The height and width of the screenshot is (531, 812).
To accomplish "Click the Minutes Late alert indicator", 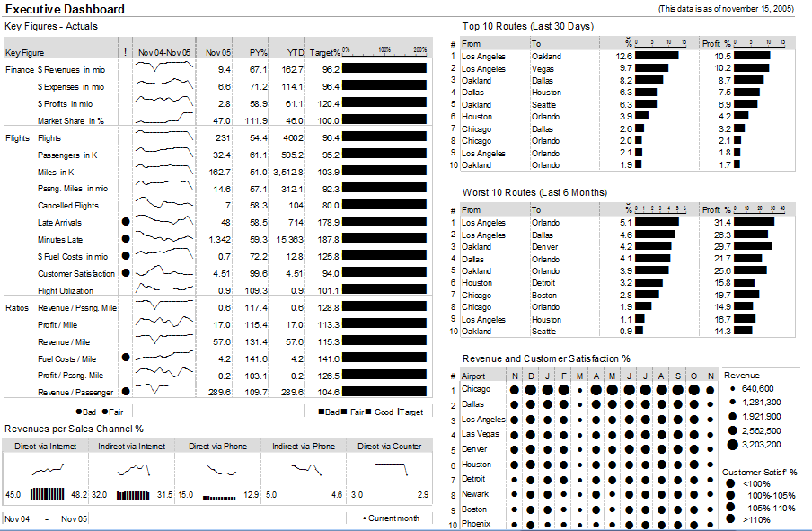I will pos(125,239).
